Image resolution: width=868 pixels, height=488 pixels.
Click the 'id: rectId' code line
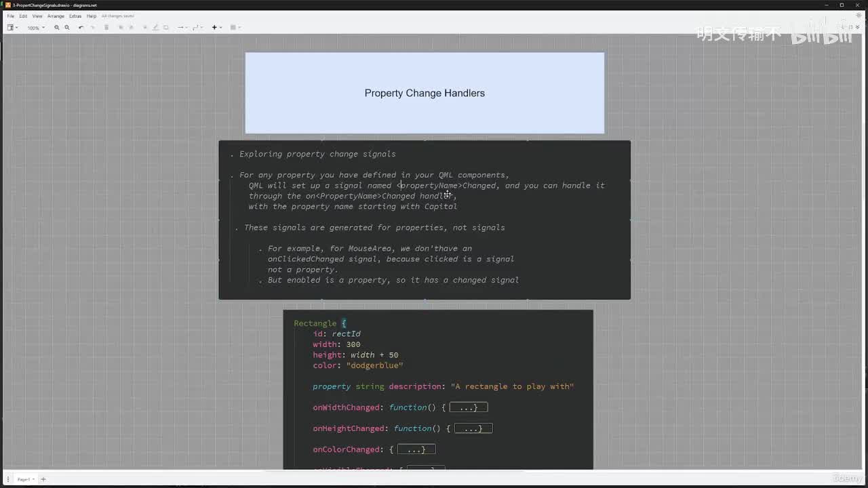click(336, 333)
